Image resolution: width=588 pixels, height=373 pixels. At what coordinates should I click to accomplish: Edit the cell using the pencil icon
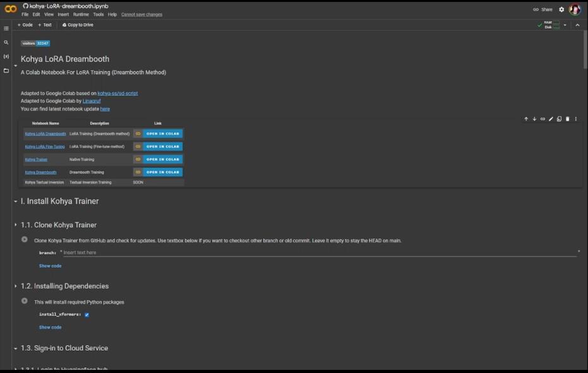(x=550, y=118)
